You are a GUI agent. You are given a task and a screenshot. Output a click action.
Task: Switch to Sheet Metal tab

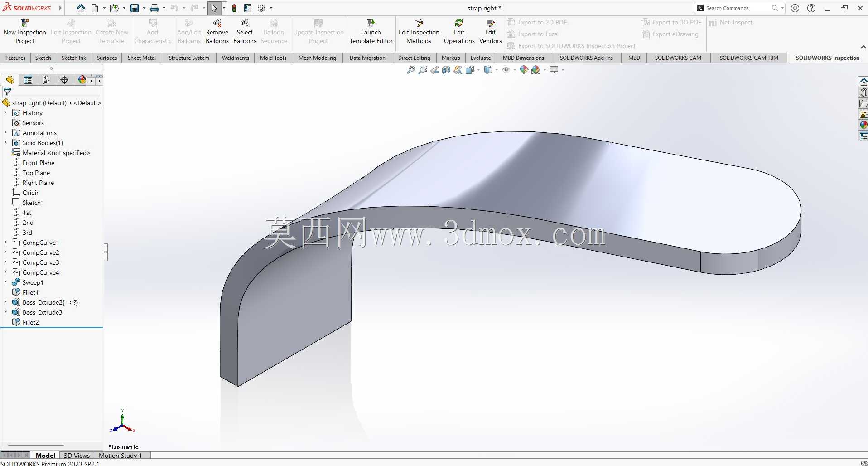142,58
